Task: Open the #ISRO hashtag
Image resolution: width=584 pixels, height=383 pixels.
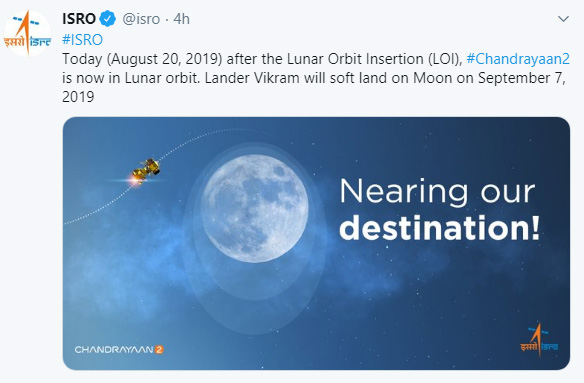Action: pyautogui.click(x=82, y=39)
